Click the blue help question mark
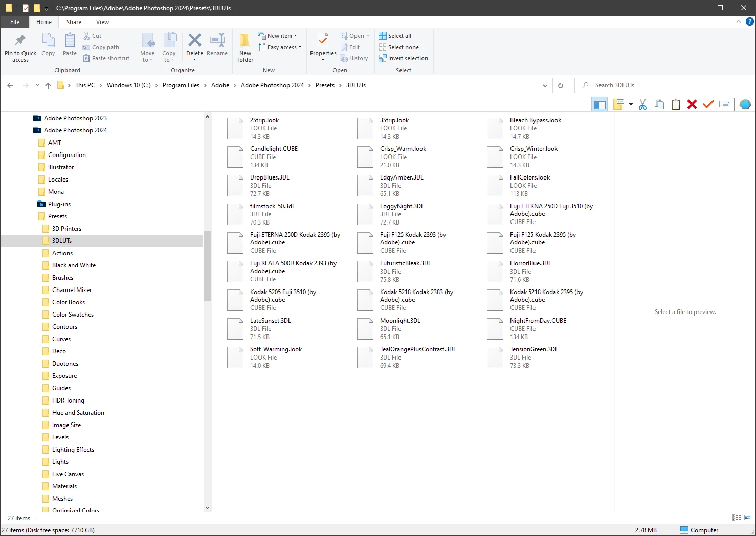This screenshot has height=536, width=756. (x=750, y=21)
